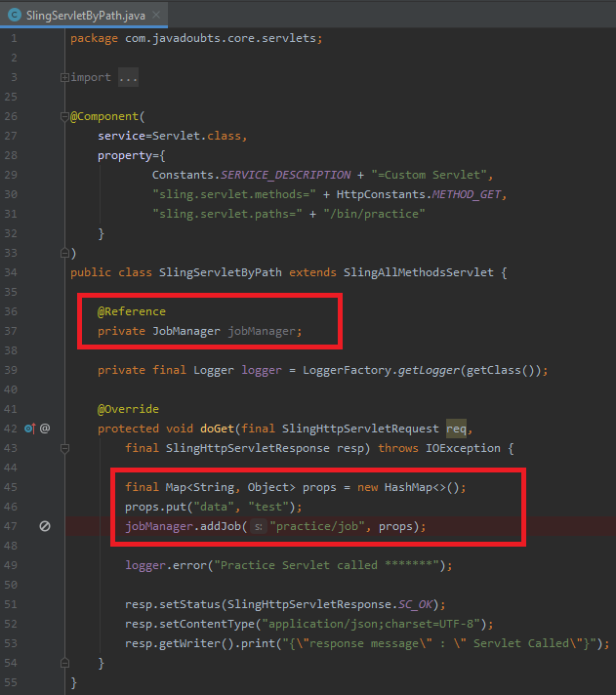Screen dimensions: 616x695
Task: Click SlingHttpServletResponse type on line 43
Action: pos(248,448)
